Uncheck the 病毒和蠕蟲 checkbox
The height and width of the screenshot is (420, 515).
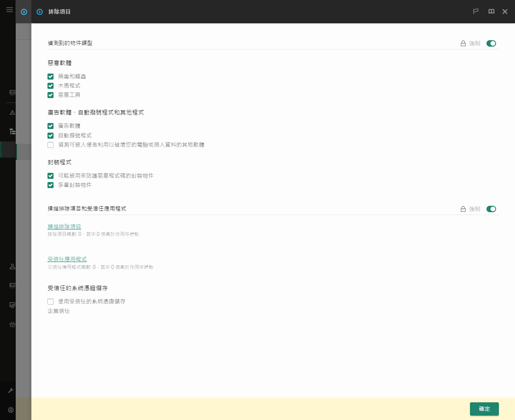[x=50, y=76]
